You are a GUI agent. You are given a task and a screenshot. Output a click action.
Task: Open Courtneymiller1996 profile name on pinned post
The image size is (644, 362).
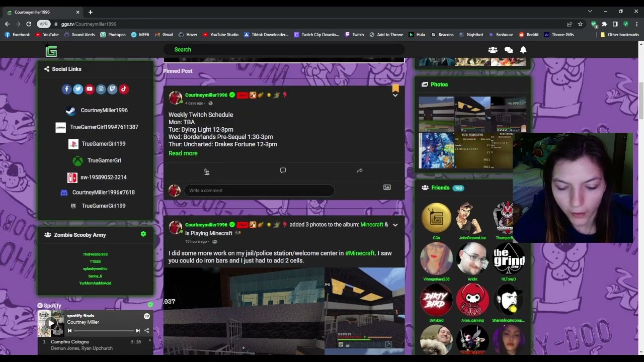[206, 95]
